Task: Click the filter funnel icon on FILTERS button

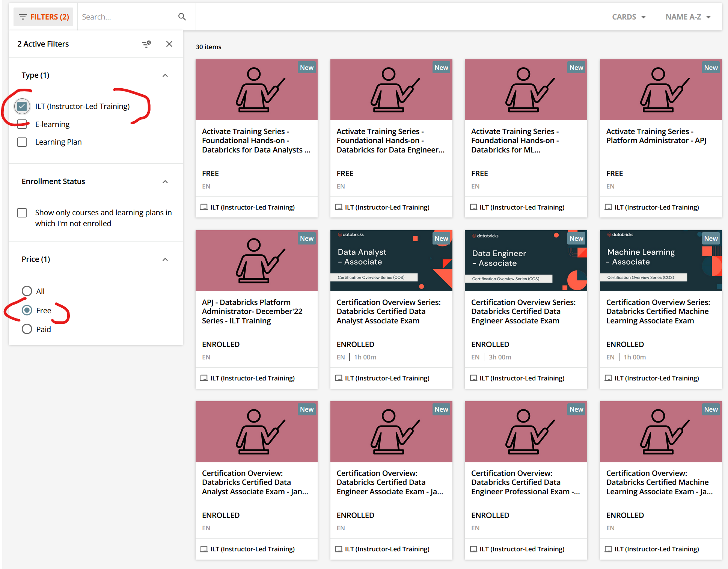Action: (23, 17)
